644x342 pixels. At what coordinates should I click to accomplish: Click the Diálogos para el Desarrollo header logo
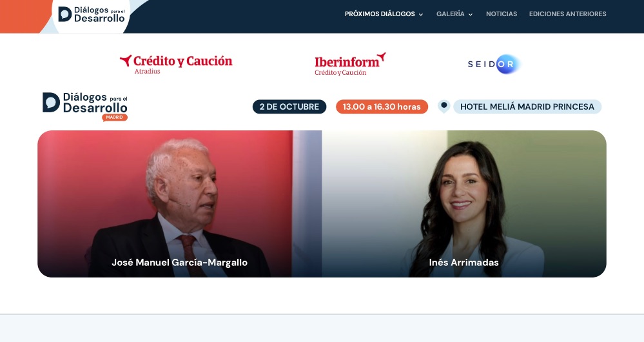(x=91, y=14)
